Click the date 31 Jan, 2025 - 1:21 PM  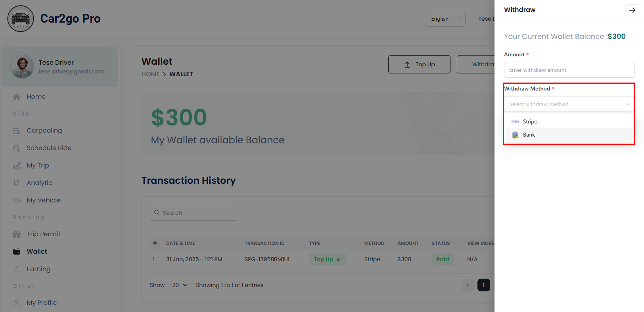pos(194,259)
